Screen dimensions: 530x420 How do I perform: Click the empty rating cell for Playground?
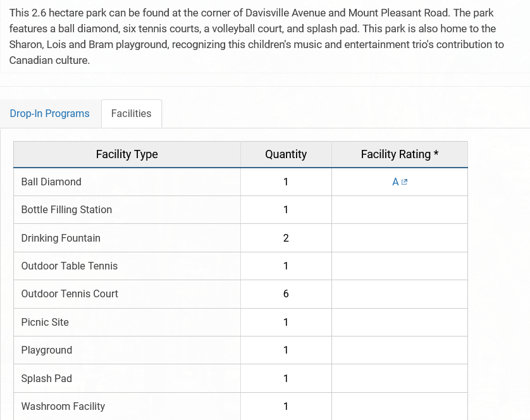click(399, 350)
